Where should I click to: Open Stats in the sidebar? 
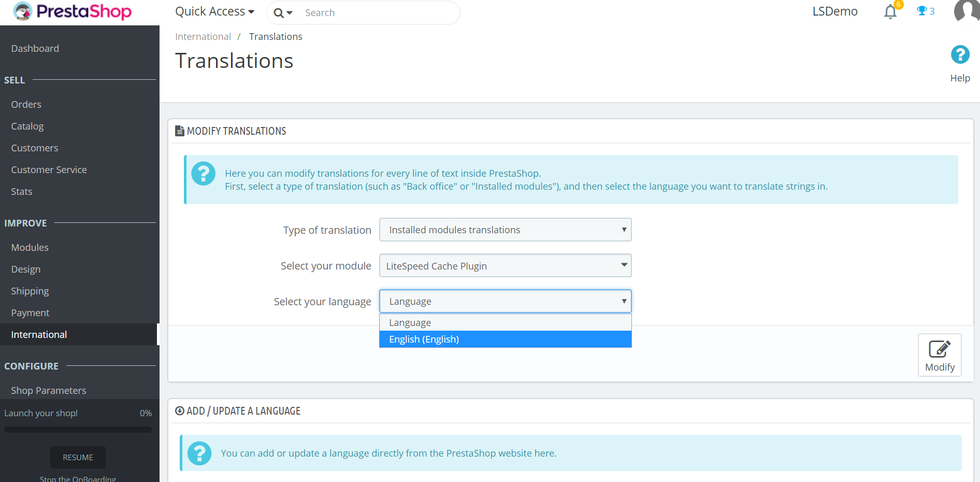(22, 191)
